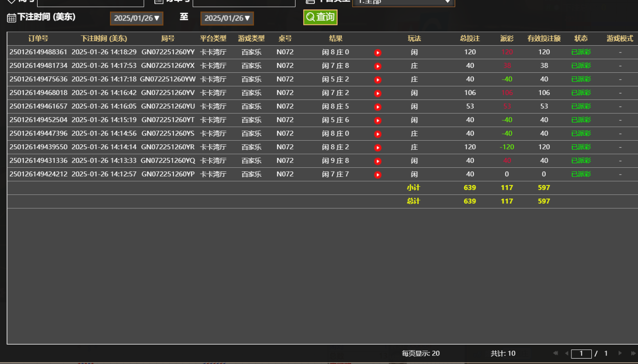The image size is (638, 364).
Task: Jump to the first page with the double-left arrow
Action: click(556, 354)
